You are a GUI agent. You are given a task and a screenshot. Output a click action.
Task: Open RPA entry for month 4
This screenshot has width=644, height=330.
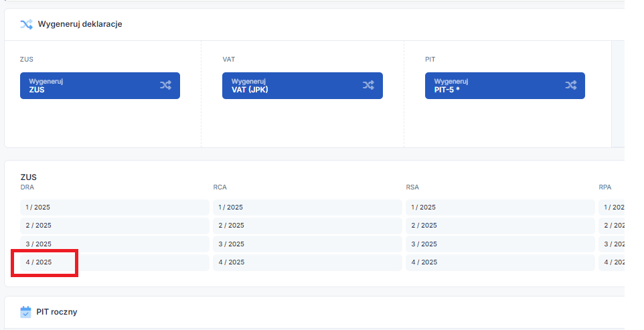click(612, 262)
